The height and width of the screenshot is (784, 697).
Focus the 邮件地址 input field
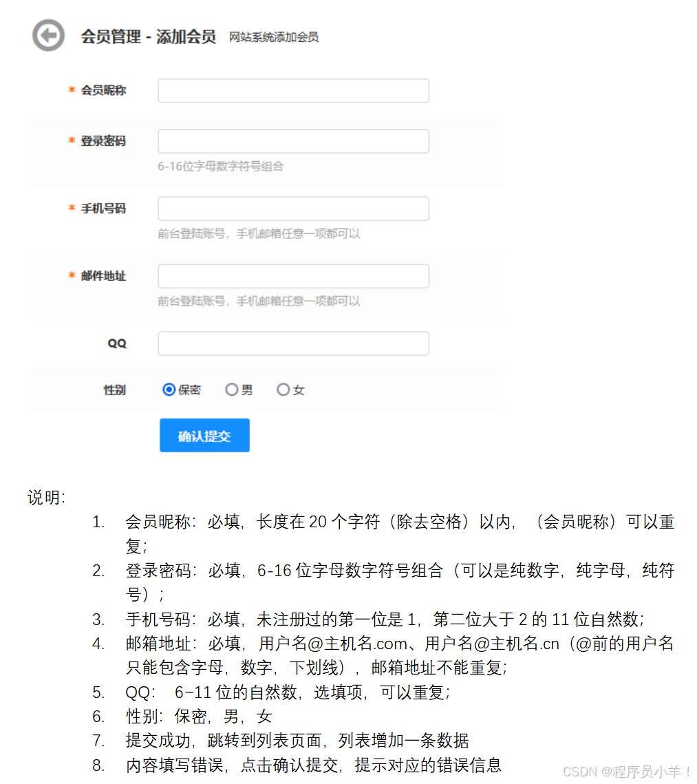coord(293,277)
